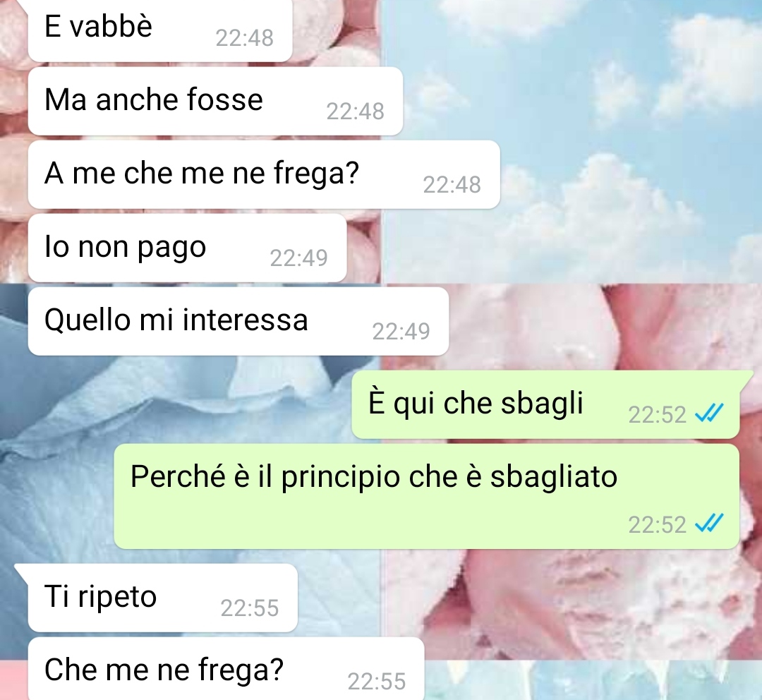The width and height of the screenshot is (762, 700).
Task: Select the "Io non pago" message bubble
Action: [x=187, y=248]
